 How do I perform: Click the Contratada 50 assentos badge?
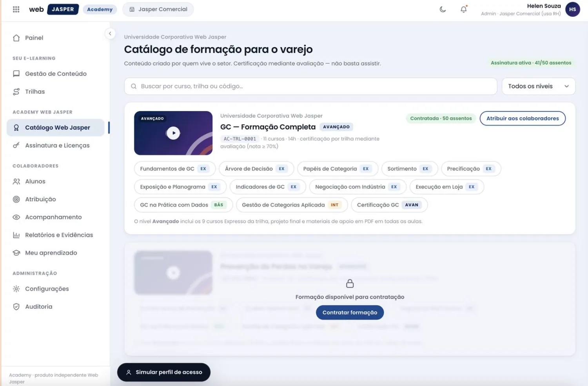click(x=441, y=118)
